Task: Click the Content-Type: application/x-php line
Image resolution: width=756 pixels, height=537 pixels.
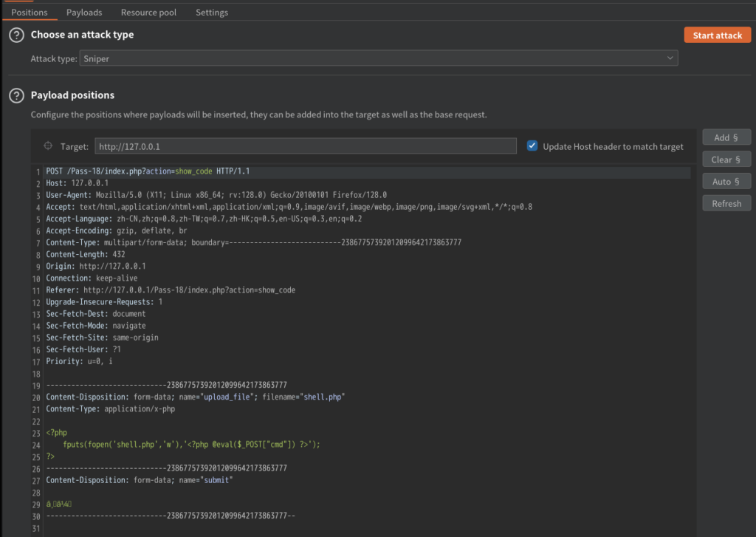Action: [111, 409]
